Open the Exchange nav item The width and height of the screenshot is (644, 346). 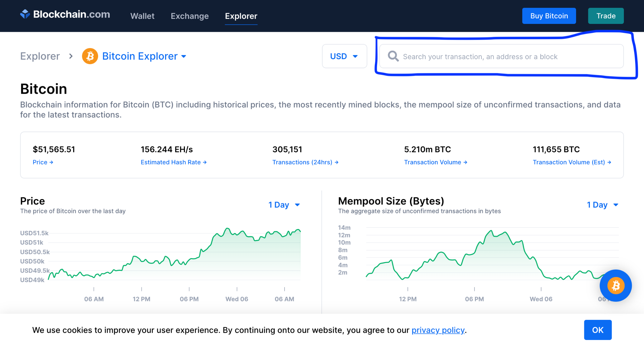coord(190,16)
